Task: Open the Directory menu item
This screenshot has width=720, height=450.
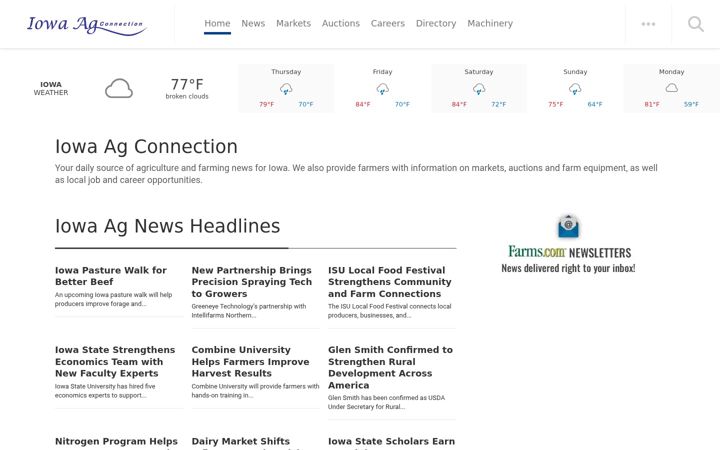Action: 436,23
